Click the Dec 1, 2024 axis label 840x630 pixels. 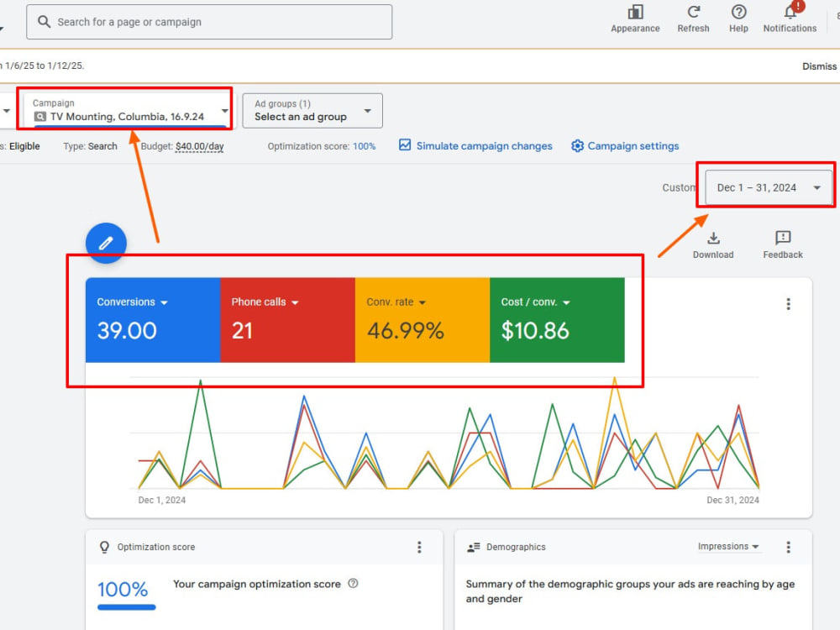[x=162, y=500]
